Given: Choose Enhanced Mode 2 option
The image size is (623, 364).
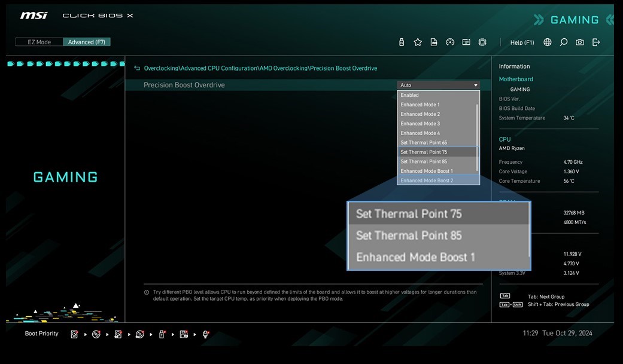Looking at the screenshot, I should click(437, 114).
